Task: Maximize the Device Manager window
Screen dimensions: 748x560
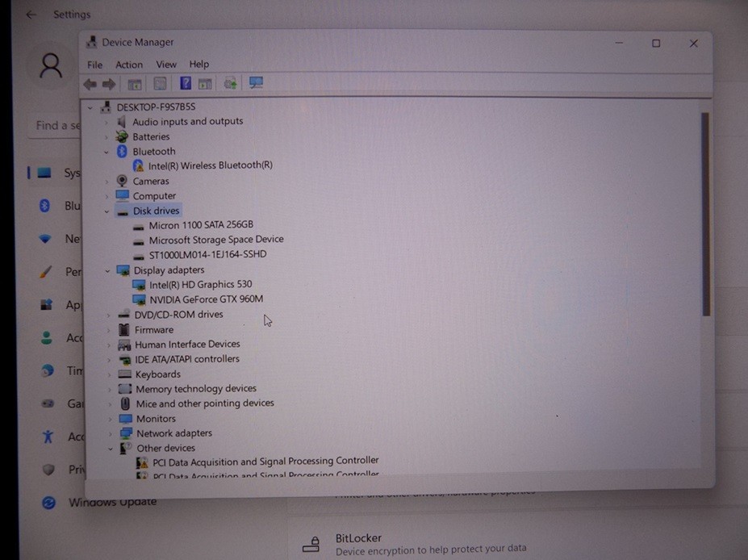Action: point(656,44)
